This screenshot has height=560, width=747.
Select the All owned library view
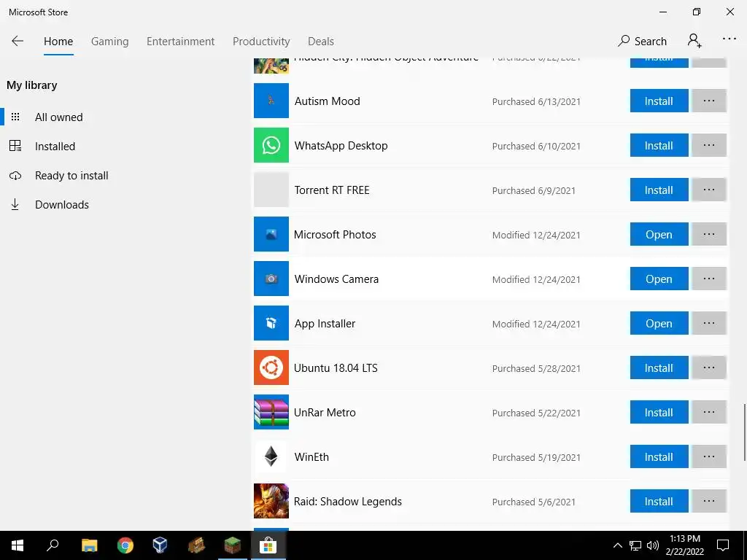tap(58, 117)
